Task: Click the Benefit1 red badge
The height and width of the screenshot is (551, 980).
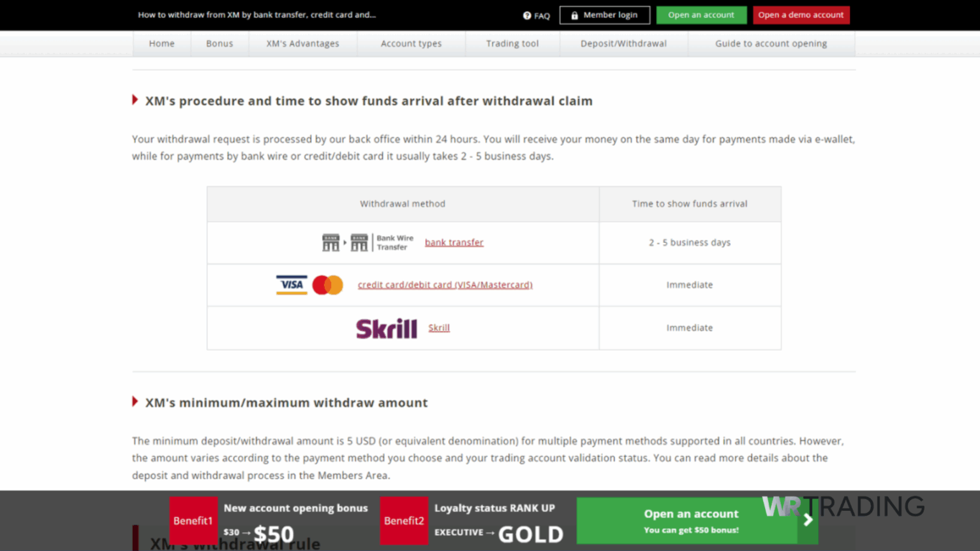Action: 194,520
